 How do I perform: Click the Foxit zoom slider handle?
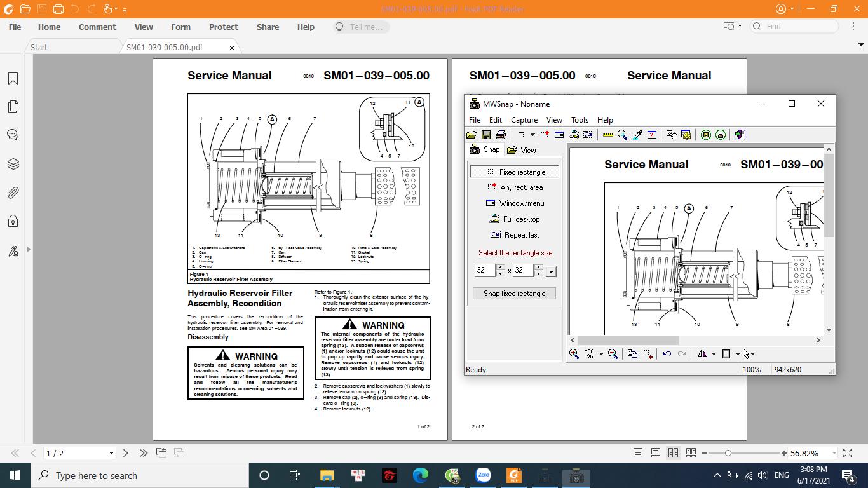click(728, 453)
